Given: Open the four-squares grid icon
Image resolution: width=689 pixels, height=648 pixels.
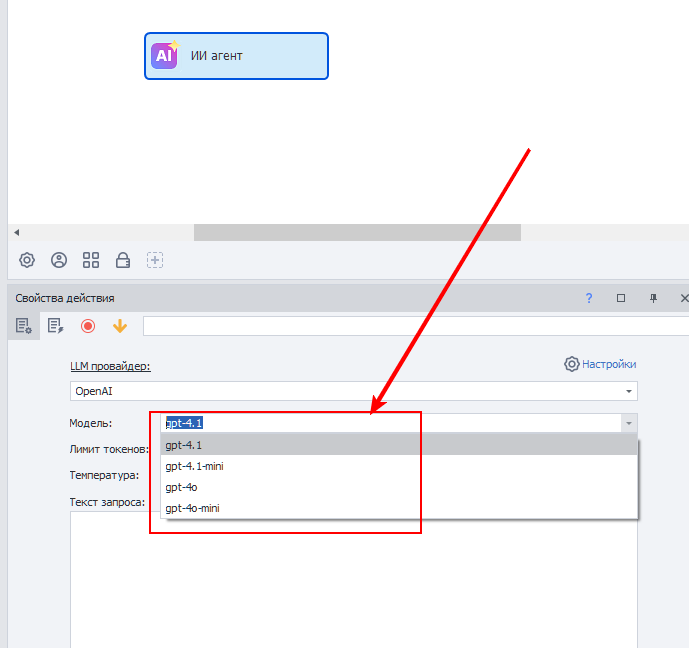Looking at the screenshot, I should 91,260.
